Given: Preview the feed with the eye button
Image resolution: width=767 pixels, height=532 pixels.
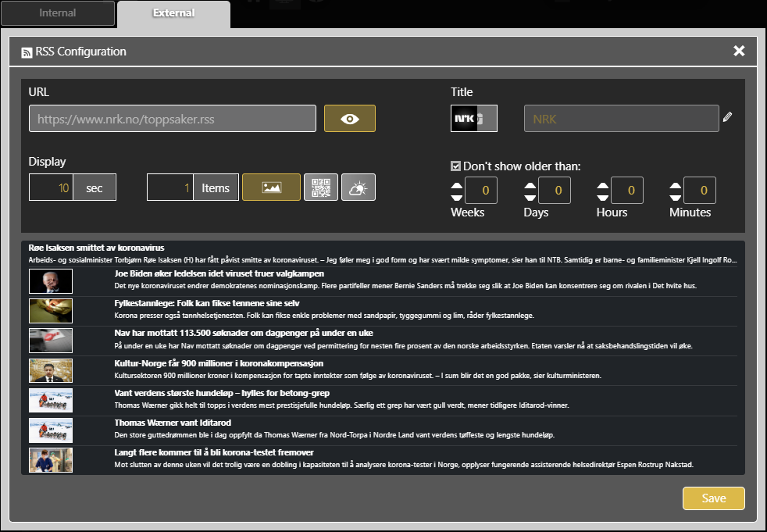Looking at the screenshot, I should click(350, 119).
